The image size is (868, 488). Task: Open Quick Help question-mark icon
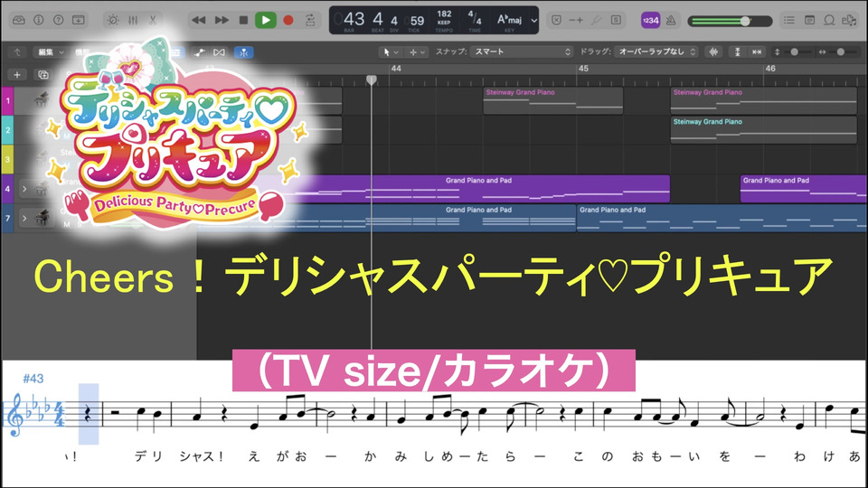tap(58, 20)
